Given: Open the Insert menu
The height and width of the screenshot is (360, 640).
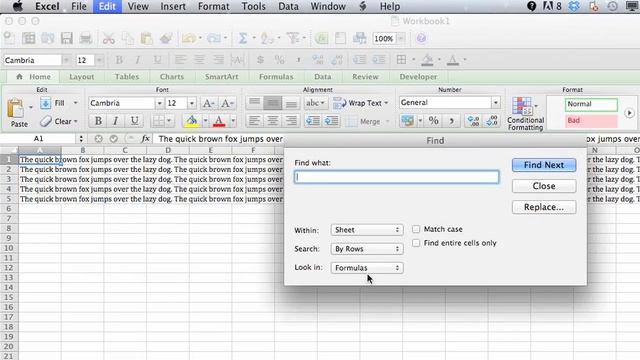Looking at the screenshot, I should click(173, 7).
